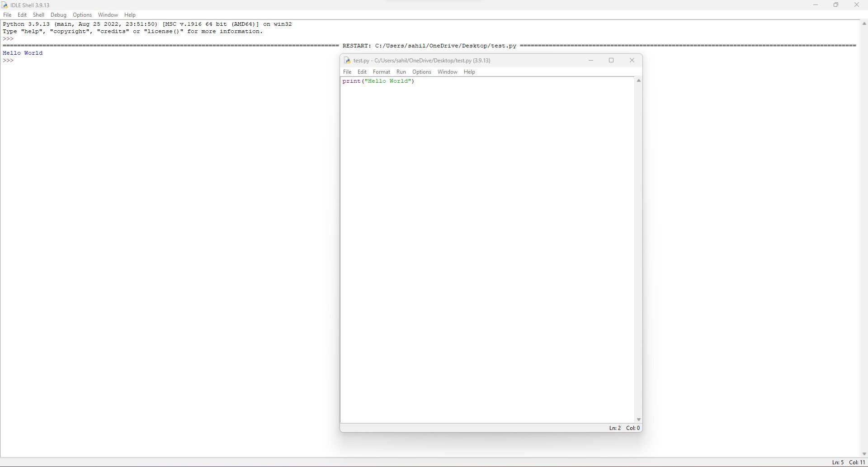This screenshot has height=467, width=868.
Task: Open the Format menu in the editor
Action: click(x=381, y=72)
